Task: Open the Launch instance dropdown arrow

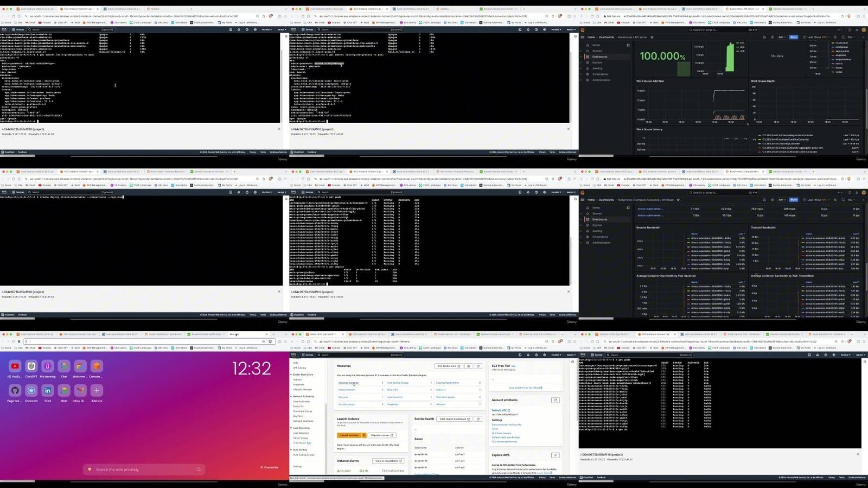Action: [364, 435]
